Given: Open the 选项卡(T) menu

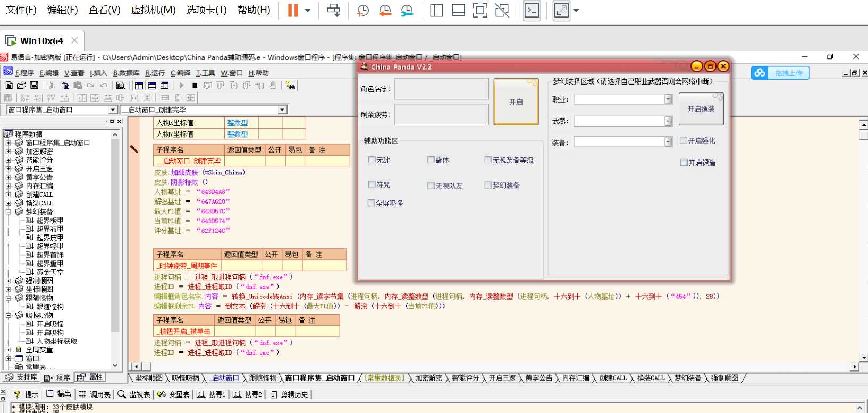Looking at the screenshot, I should tap(206, 10).
